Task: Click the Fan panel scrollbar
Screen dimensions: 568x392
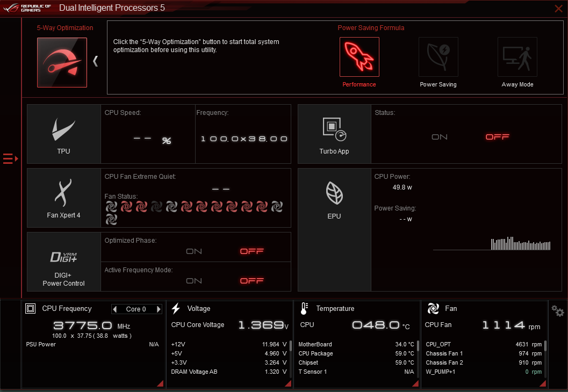Action: tap(545, 346)
